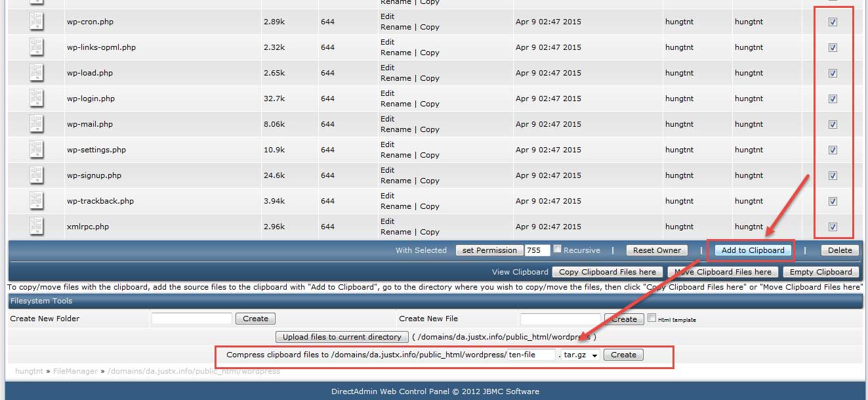Click Move Clipboard Files here

723,272
